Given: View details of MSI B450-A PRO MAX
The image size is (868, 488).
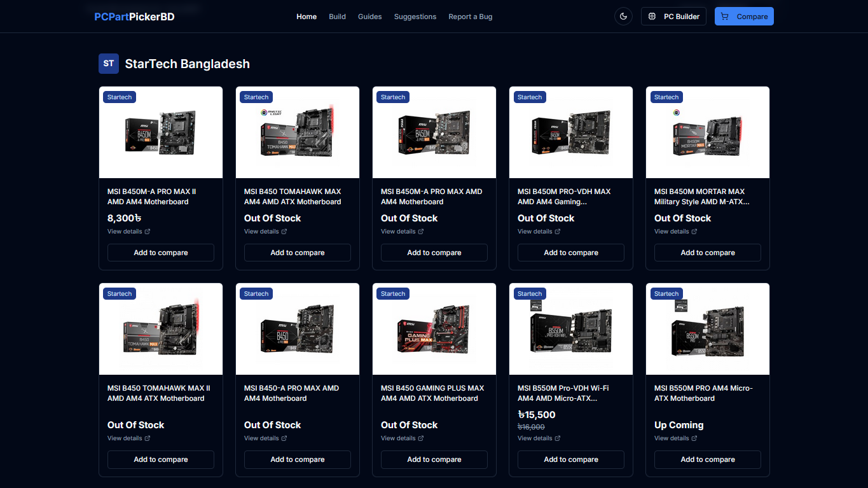Looking at the screenshot, I should 266,438.
